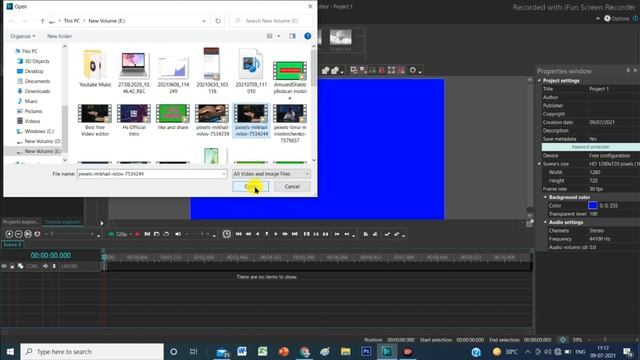
Task: Switch to the Projects explorer tab
Action: tap(20, 222)
